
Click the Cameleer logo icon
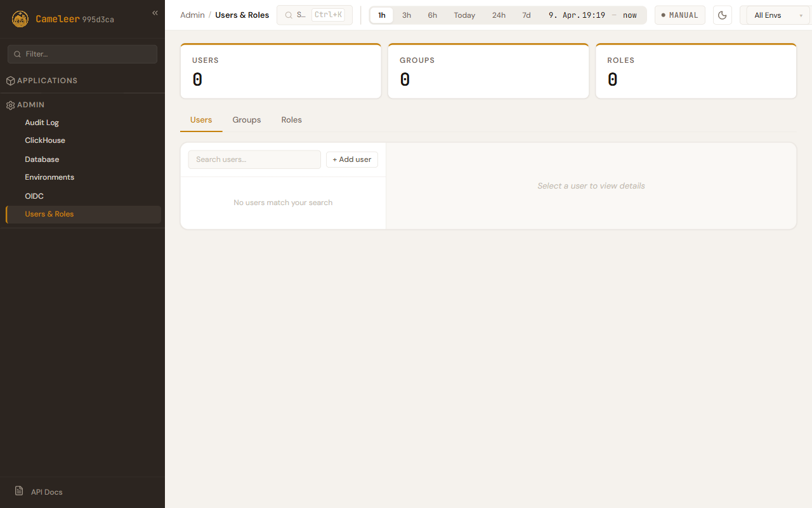point(20,19)
